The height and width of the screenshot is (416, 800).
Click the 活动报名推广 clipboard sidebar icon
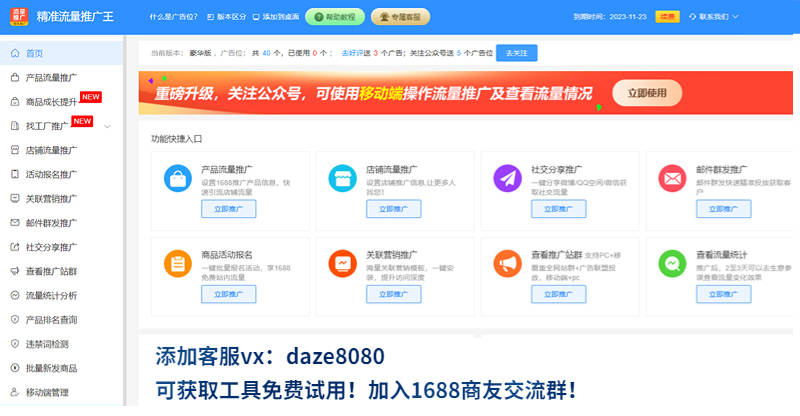pyautogui.click(x=15, y=174)
